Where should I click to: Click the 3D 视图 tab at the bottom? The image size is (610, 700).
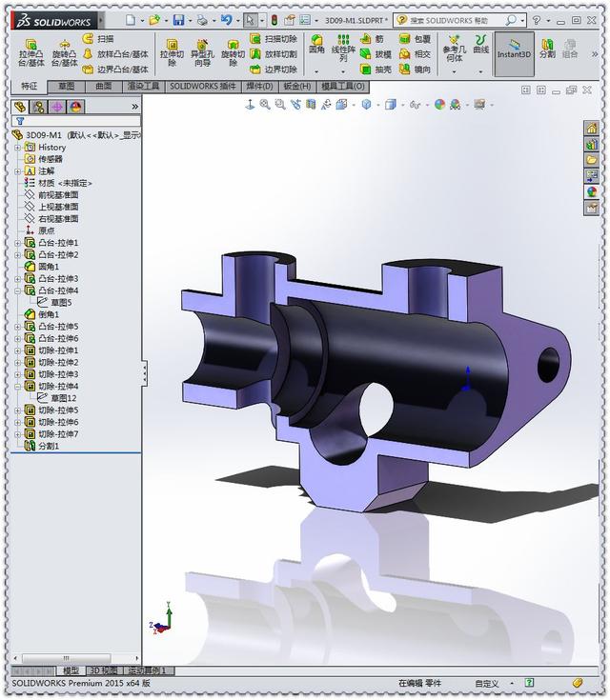pos(104,670)
